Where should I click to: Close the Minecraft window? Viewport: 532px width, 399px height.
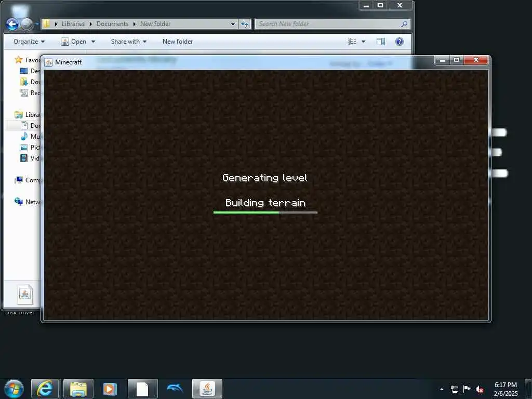click(476, 60)
